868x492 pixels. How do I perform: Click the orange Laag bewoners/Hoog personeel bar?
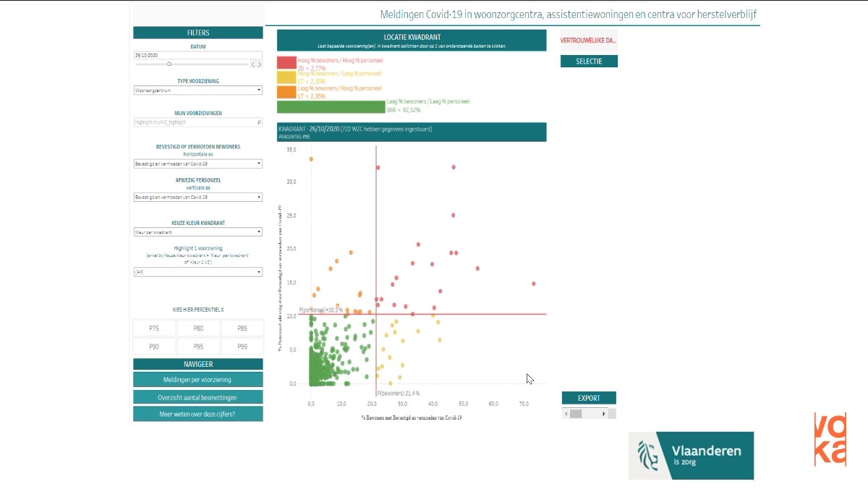coord(286,92)
